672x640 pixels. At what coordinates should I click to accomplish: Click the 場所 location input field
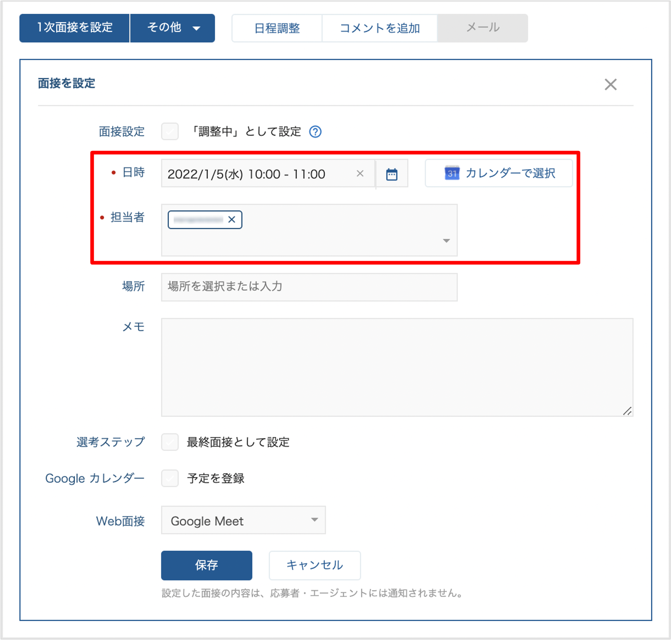309,287
